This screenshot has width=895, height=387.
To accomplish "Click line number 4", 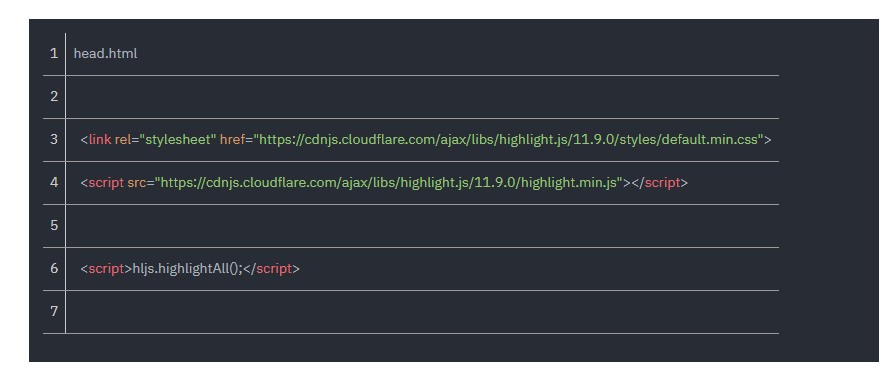I will [54, 182].
